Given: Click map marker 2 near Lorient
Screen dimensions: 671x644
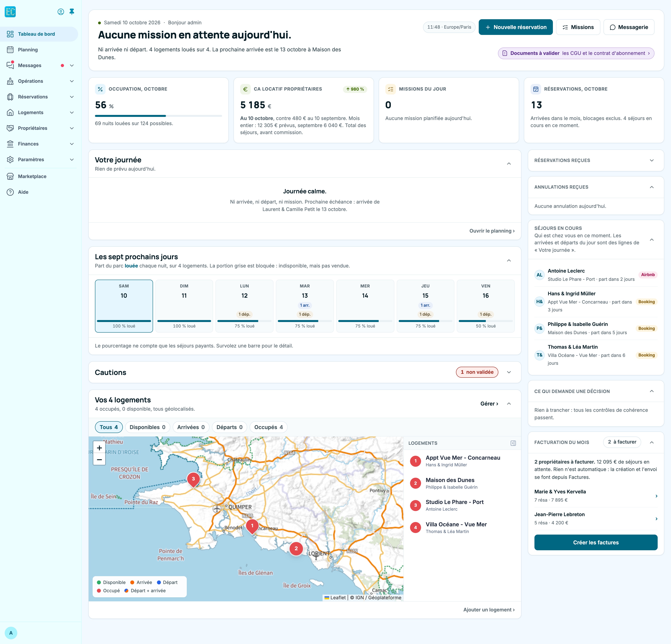Looking at the screenshot, I should (x=296, y=548).
